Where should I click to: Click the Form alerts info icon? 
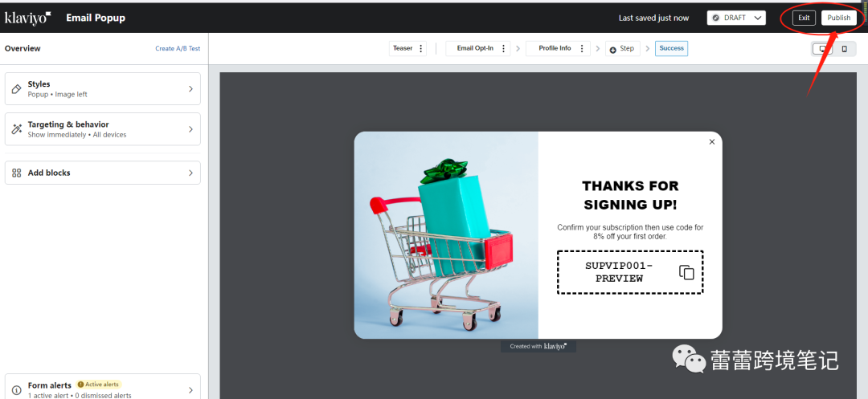point(17,389)
